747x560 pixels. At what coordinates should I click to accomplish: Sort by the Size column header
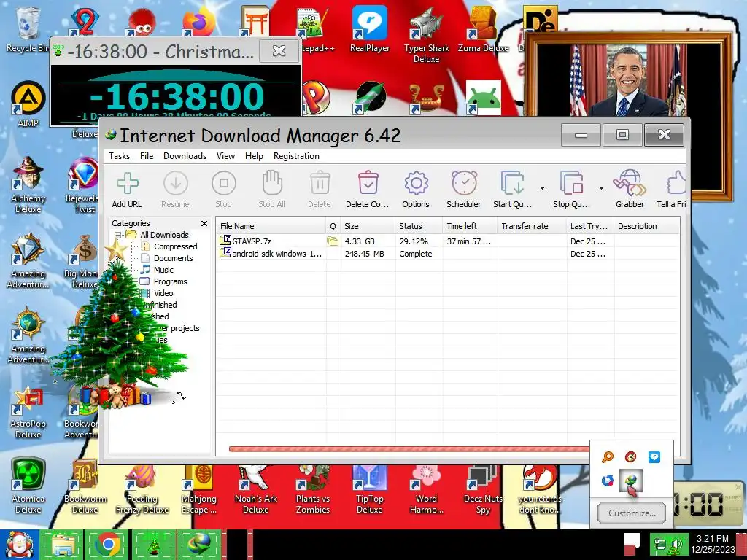pyautogui.click(x=368, y=226)
